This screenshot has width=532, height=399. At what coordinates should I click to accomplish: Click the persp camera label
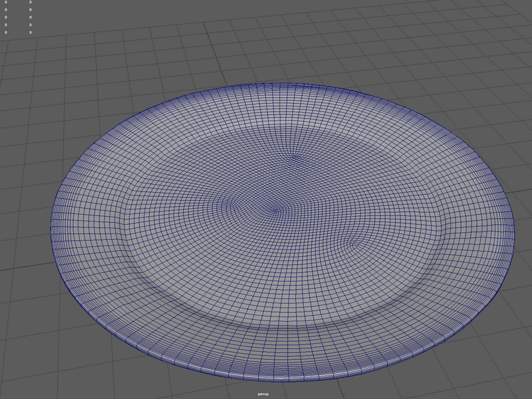[x=263, y=394]
